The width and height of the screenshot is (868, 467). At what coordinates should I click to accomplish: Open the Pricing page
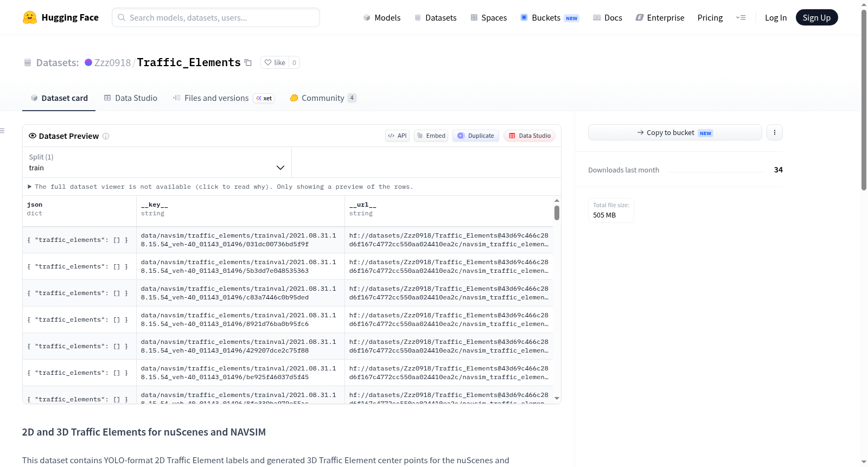click(x=710, y=18)
